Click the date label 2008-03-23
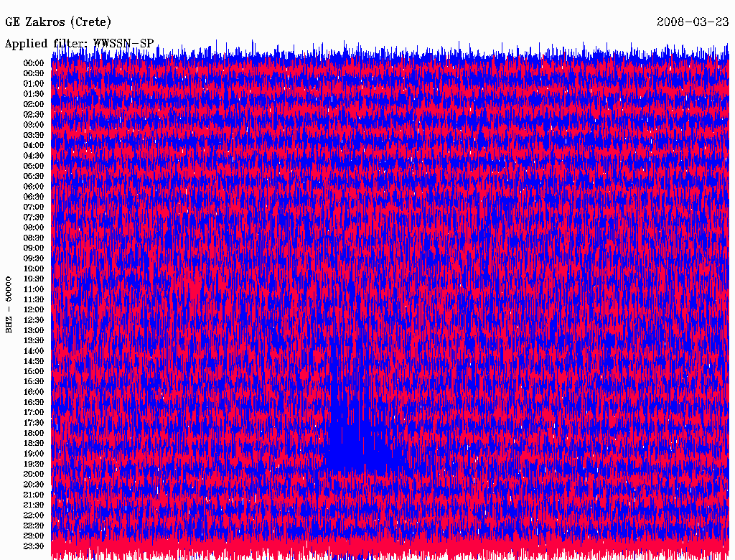735x560 pixels. pos(693,22)
